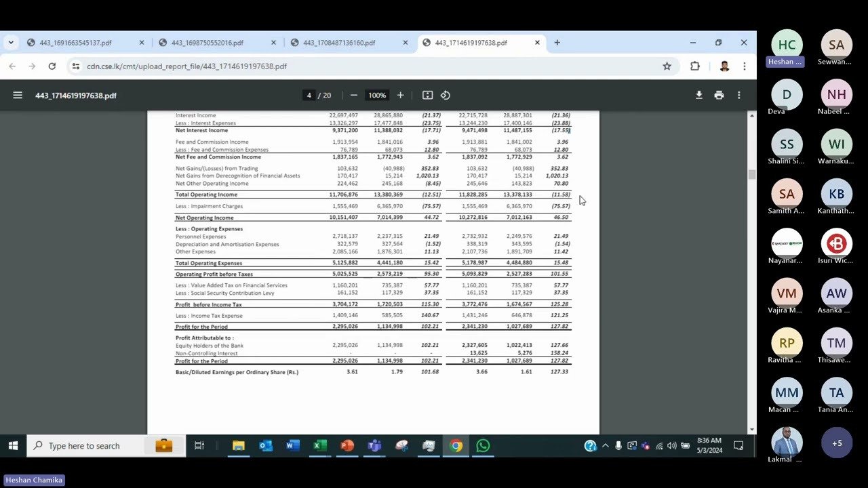The height and width of the screenshot is (488, 868).
Task: Open the browser extensions puzzle icon
Action: (x=694, y=66)
